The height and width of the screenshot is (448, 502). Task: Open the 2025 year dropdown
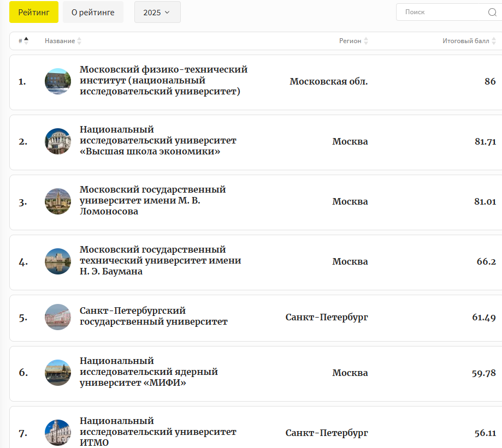157,12
